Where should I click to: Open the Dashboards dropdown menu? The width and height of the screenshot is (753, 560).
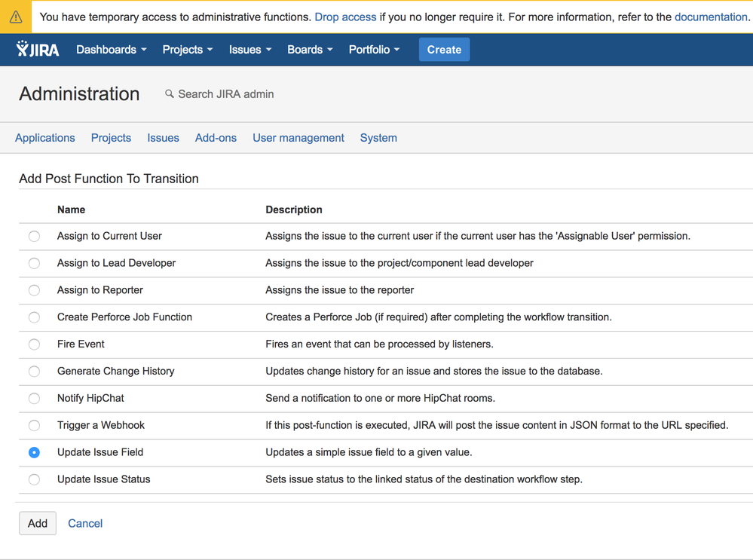112,50
